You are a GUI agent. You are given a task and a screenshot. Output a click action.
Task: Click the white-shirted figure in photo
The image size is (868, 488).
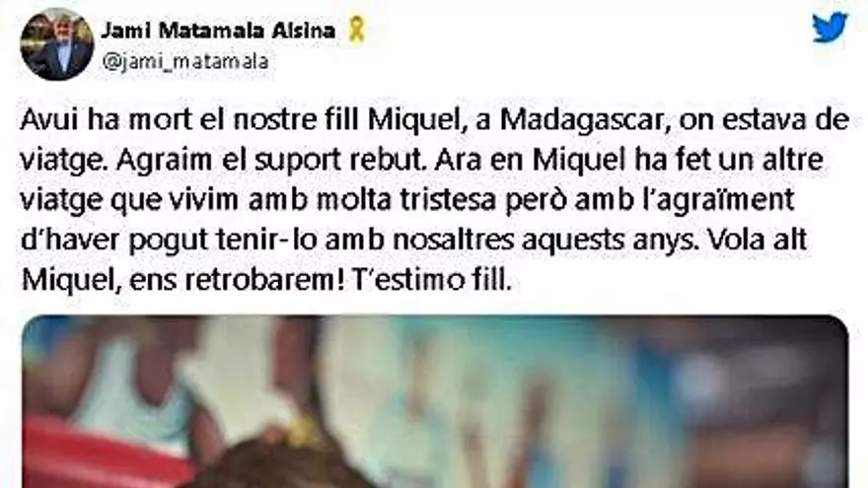click(x=133, y=387)
